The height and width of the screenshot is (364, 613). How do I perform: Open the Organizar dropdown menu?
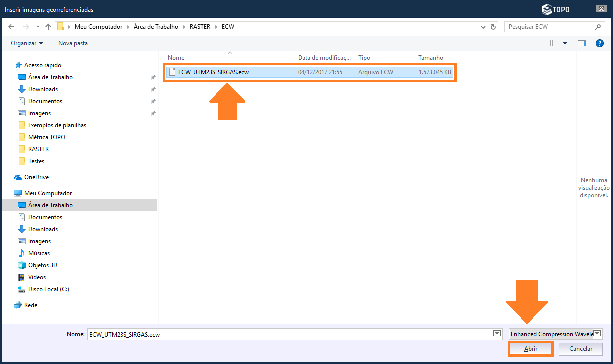pos(27,43)
